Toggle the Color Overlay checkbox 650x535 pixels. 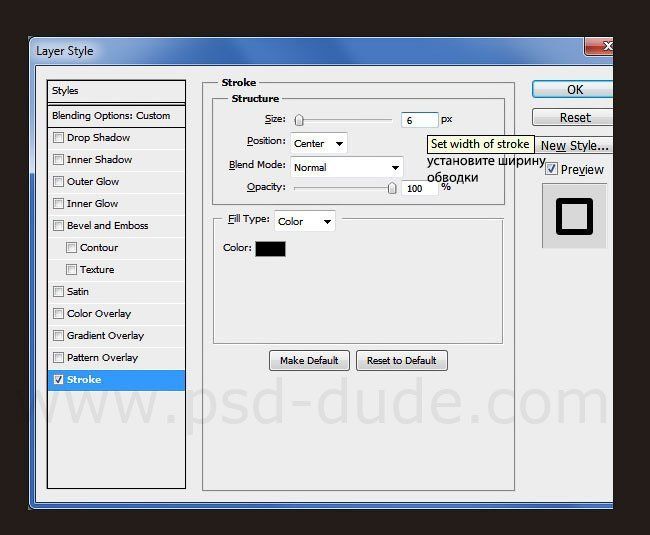pyautogui.click(x=58, y=313)
